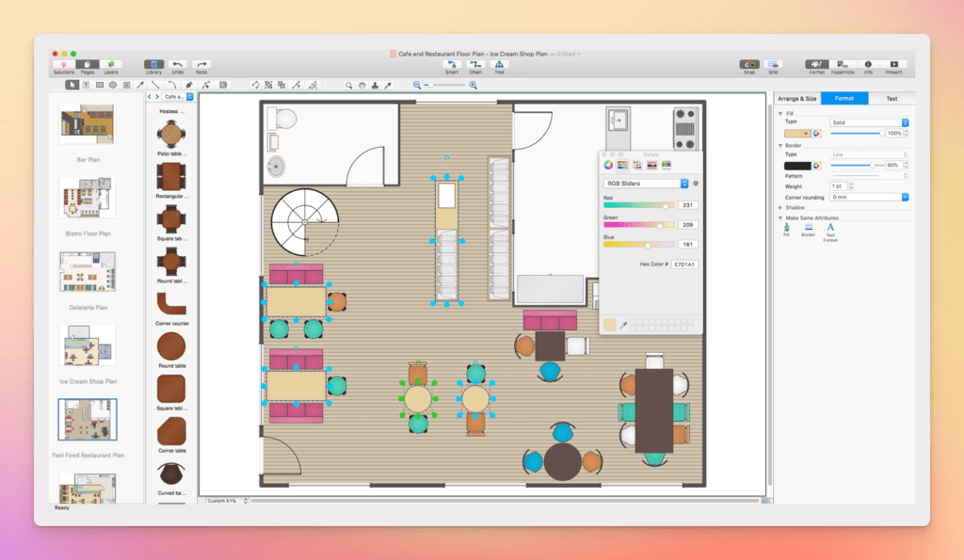Click the Redo icon

click(202, 63)
